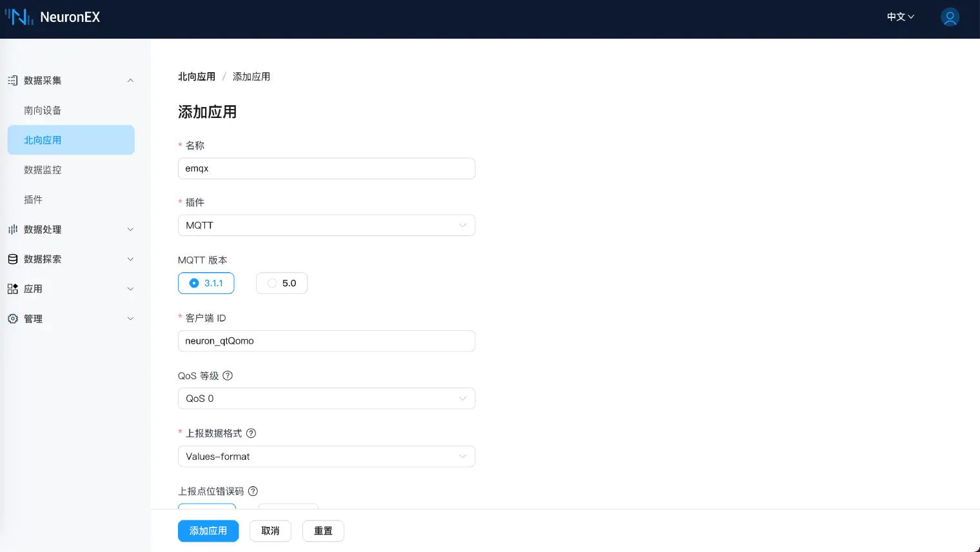Click the 数据探索 database icon

coord(12,259)
